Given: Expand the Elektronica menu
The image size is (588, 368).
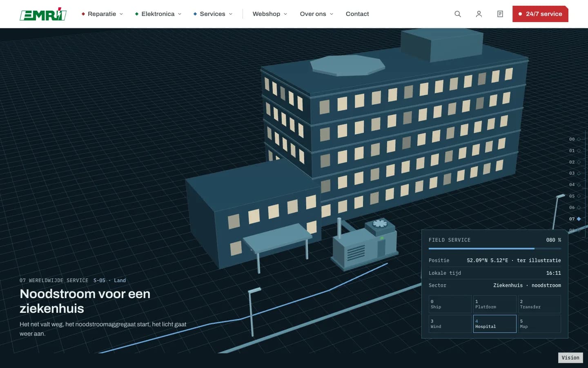Looking at the screenshot, I should (158, 14).
